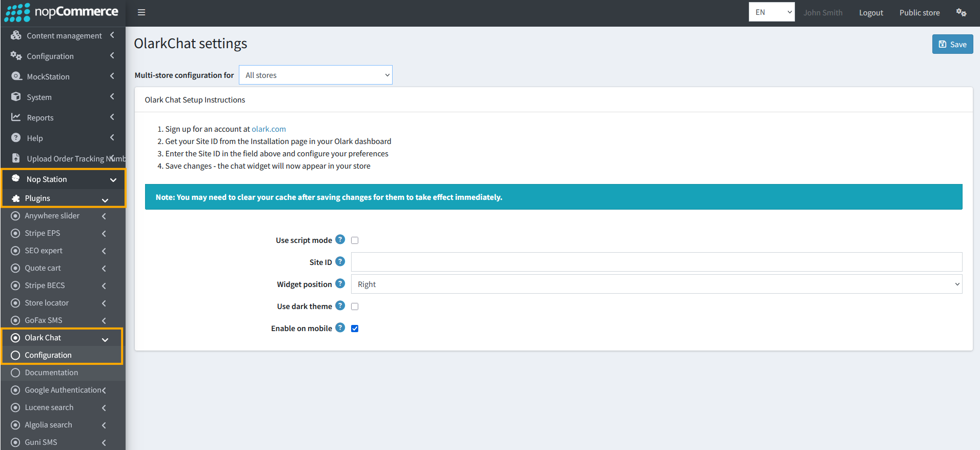
Task: Collapse the Plugins menu chevron
Action: [x=105, y=200]
